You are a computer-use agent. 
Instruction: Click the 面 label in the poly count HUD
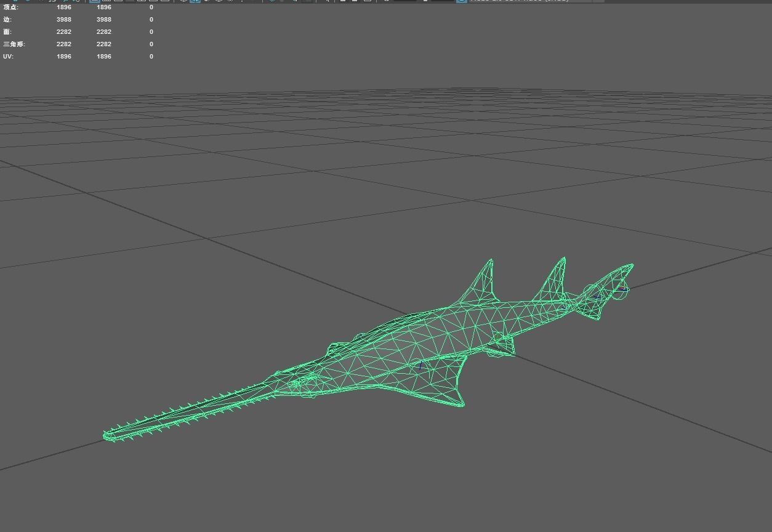7,32
